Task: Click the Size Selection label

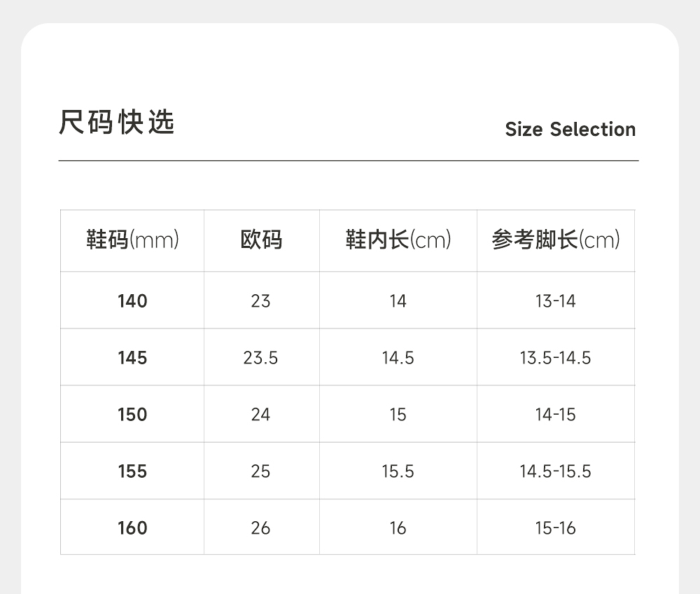Action: (x=570, y=130)
